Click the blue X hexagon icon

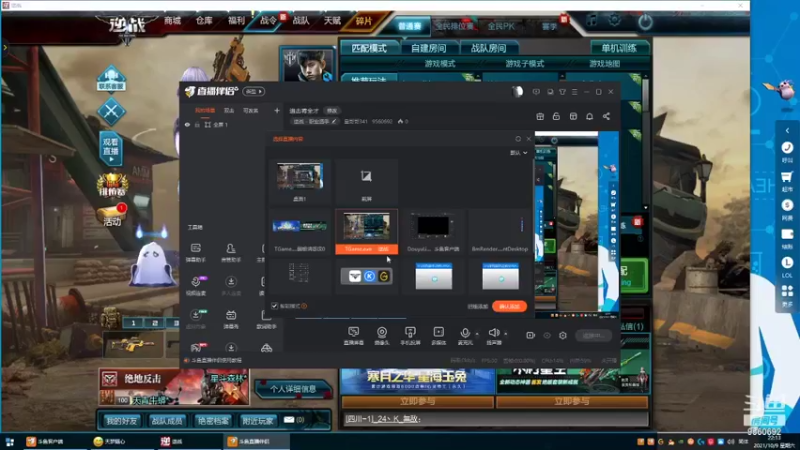tap(111, 112)
